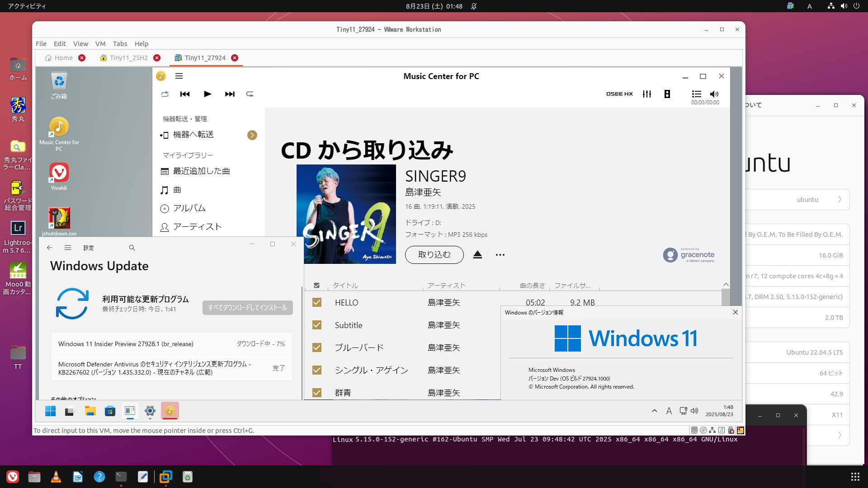Click the speaker device output icon
This screenshot has width=868, height=488.
[667, 94]
